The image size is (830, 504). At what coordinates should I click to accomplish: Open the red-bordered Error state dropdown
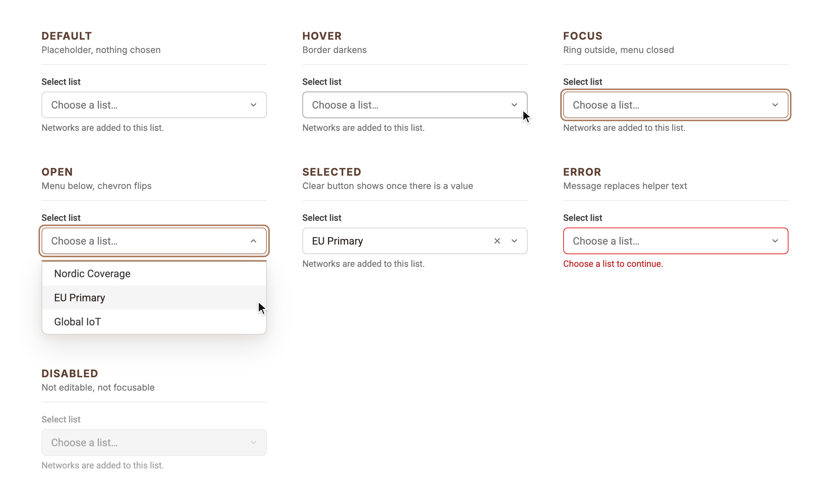pyautogui.click(x=676, y=241)
